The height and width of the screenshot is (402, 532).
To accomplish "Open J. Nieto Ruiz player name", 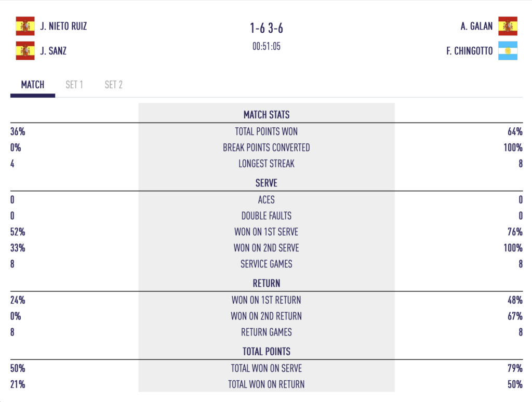I will [63, 26].
